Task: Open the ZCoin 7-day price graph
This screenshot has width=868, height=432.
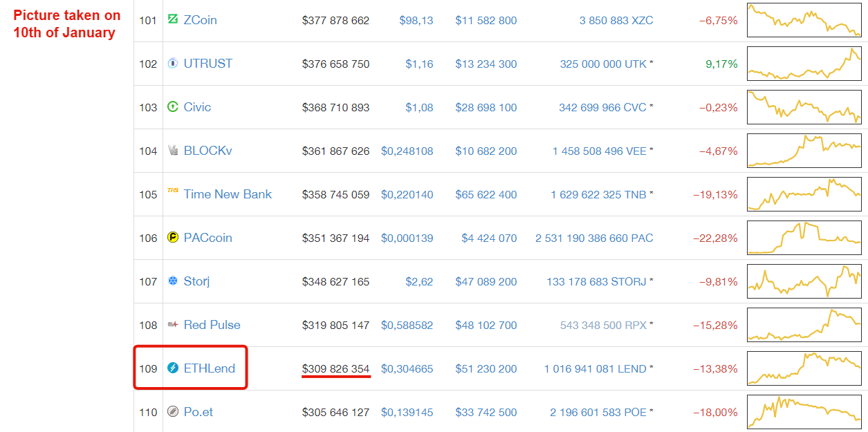Action: pos(804,20)
